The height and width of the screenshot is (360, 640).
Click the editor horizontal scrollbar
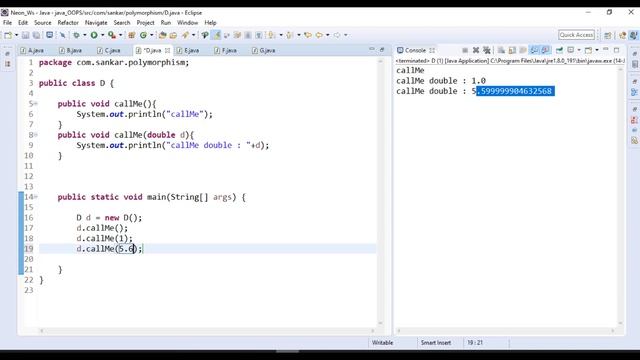pyautogui.click(x=207, y=331)
